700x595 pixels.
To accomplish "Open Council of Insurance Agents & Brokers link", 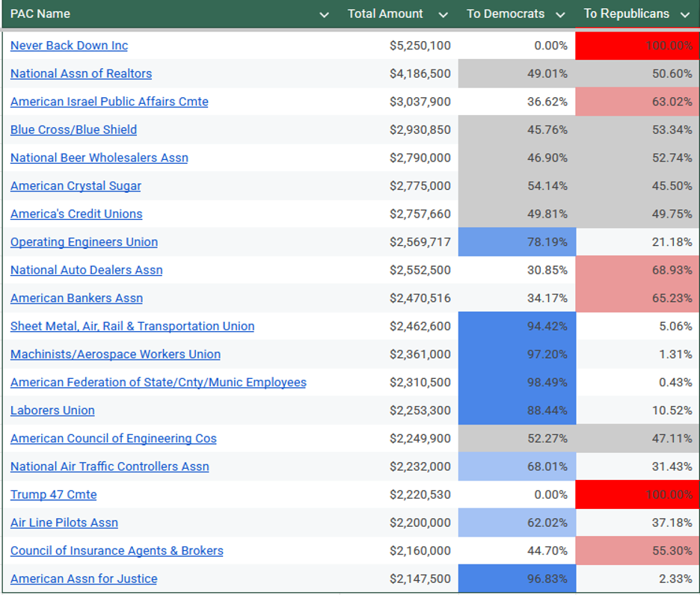I will point(117,551).
